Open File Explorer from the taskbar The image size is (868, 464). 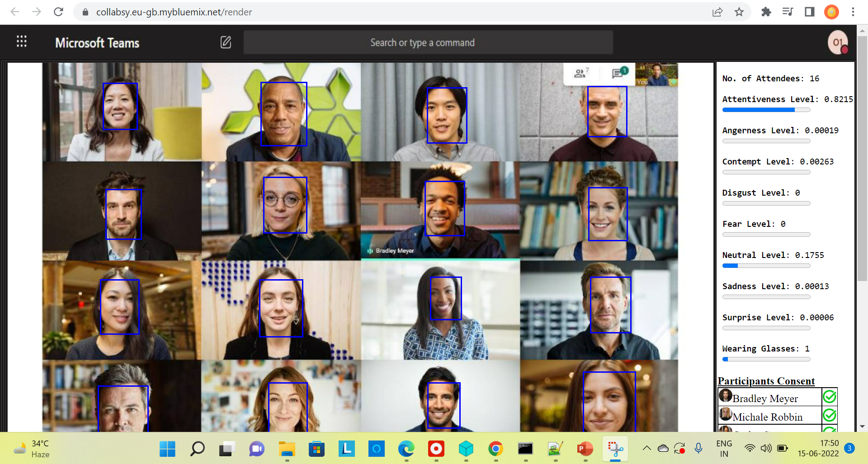[287, 449]
